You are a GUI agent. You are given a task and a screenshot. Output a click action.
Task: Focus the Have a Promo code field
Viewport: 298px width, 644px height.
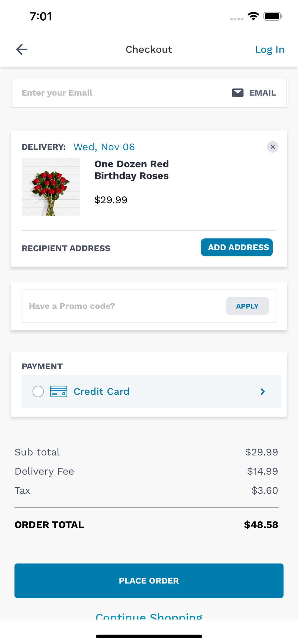[124, 306]
